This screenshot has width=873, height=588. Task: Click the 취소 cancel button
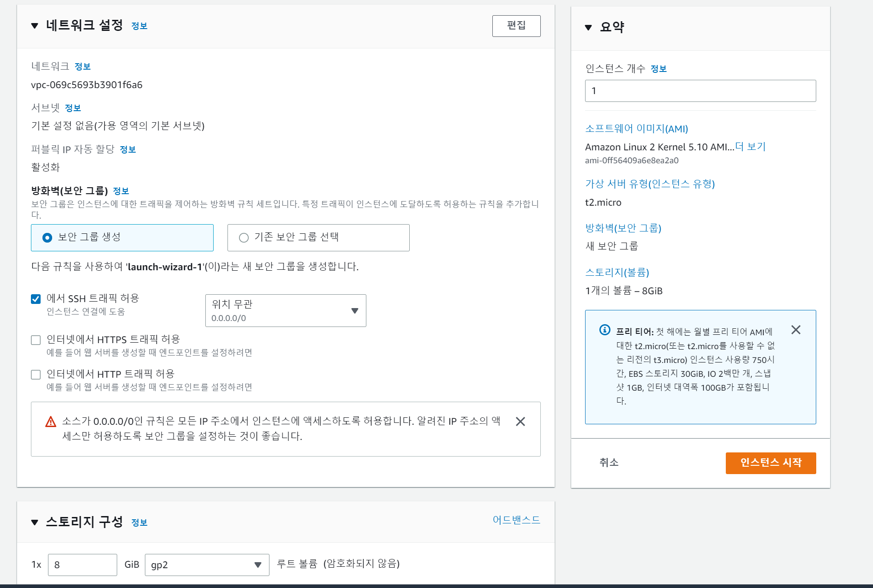coord(609,463)
